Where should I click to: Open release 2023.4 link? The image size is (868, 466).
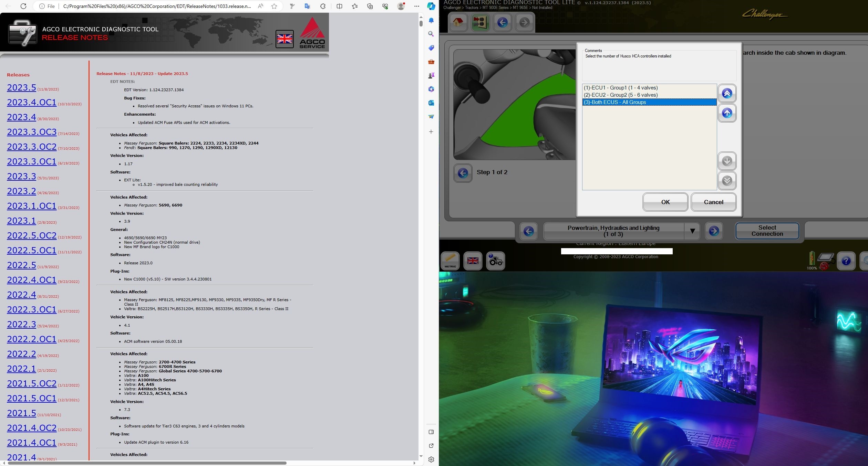21,117
